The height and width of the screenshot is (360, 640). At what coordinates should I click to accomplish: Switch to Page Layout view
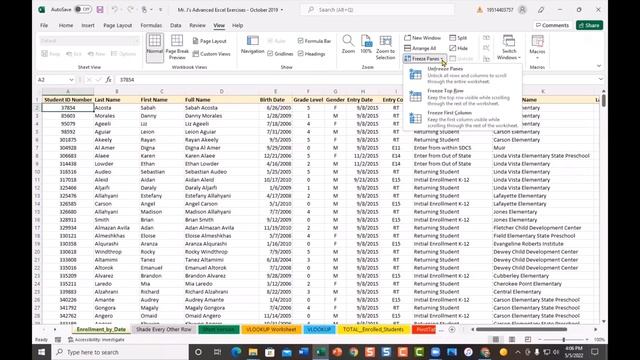click(x=209, y=41)
